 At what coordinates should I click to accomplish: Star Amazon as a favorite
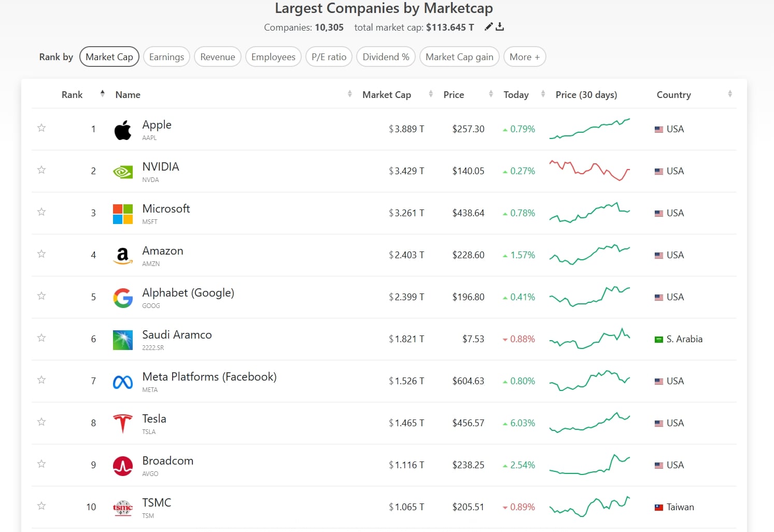41,254
